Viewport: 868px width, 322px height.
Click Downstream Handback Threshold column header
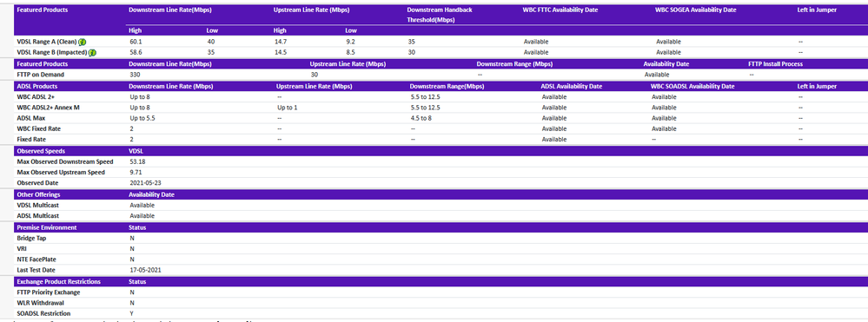[x=440, y=15]
